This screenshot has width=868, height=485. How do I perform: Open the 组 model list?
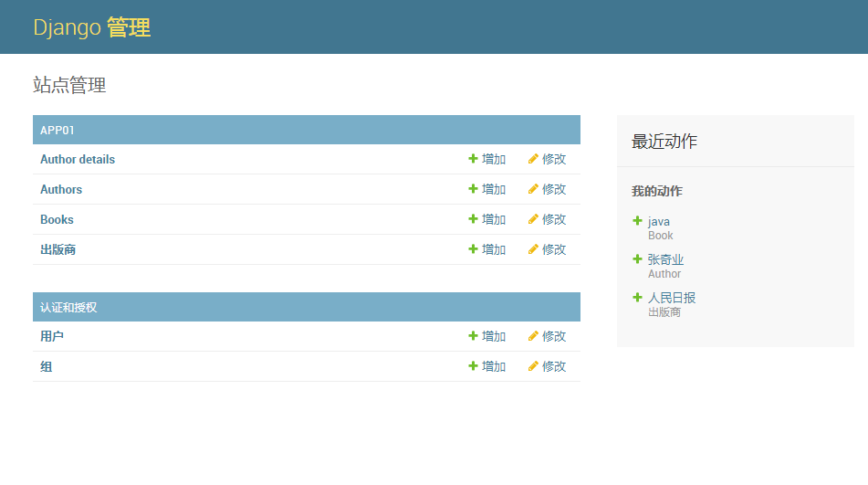46,366
